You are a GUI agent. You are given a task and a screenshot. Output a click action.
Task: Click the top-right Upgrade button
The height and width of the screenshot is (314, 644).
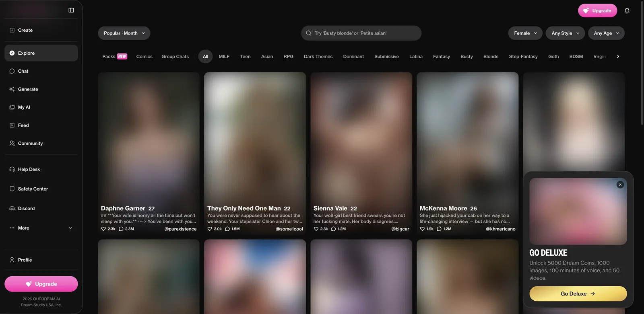(x=597, y=11)
